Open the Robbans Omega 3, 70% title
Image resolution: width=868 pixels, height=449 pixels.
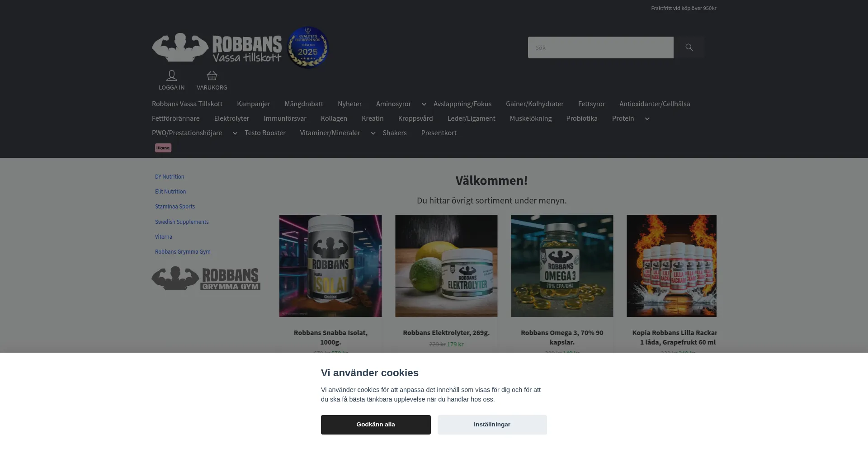click(562, 338)
